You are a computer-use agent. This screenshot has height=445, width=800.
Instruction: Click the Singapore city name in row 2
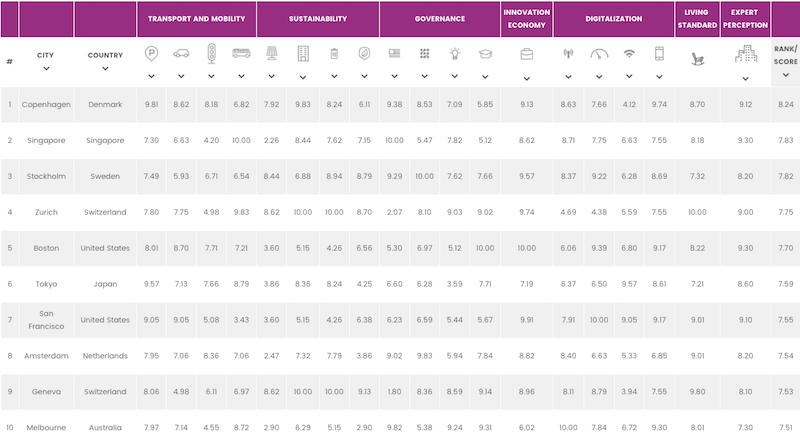click(46, 140)
